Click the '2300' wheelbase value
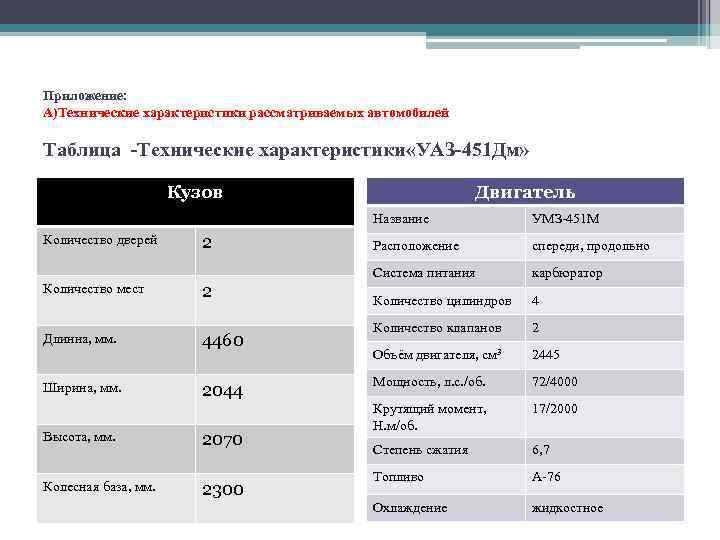Screen dimensions: 720x540 point(223,490)
